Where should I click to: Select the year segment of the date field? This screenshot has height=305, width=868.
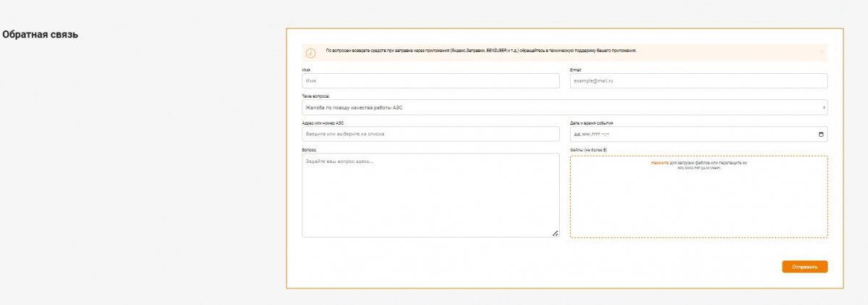(x=596, y=134)
